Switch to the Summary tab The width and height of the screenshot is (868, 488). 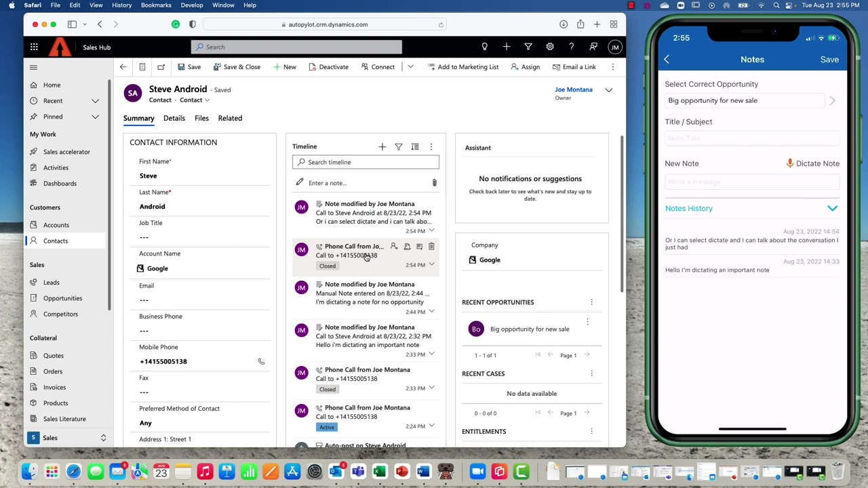click(138, 118)
